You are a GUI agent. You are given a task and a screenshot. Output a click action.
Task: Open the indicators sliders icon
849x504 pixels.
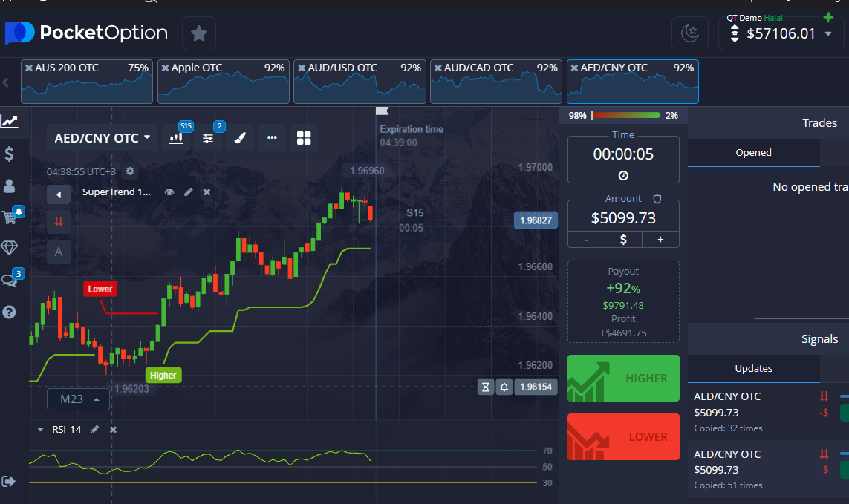(208, 138)
